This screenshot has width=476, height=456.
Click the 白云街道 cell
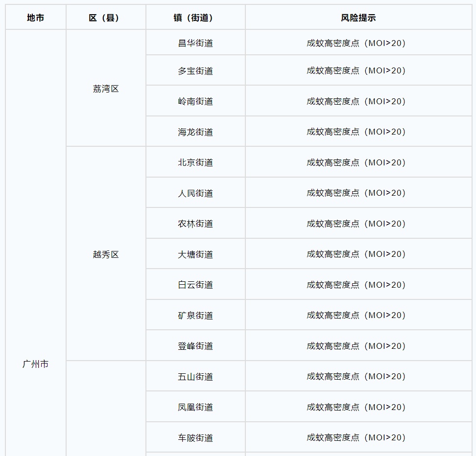(x=195, y=284)
